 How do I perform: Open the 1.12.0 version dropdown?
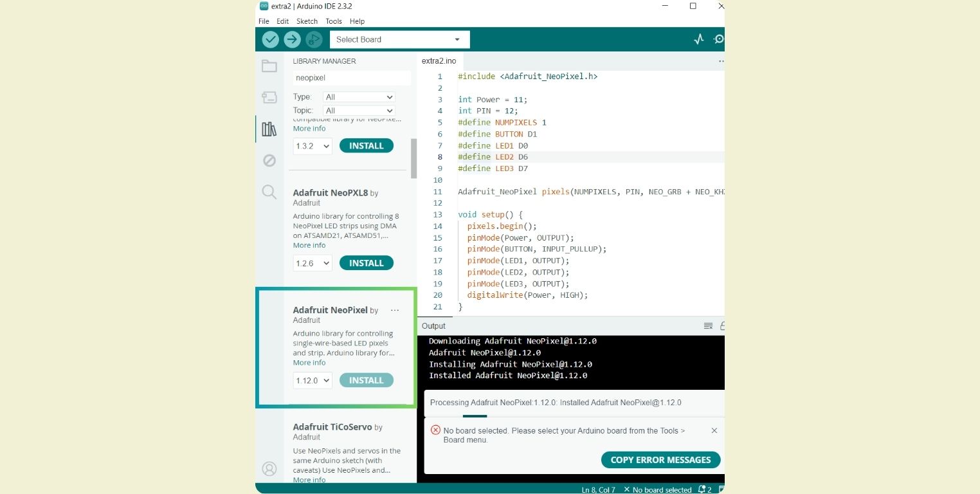click(x=313, y=380)
